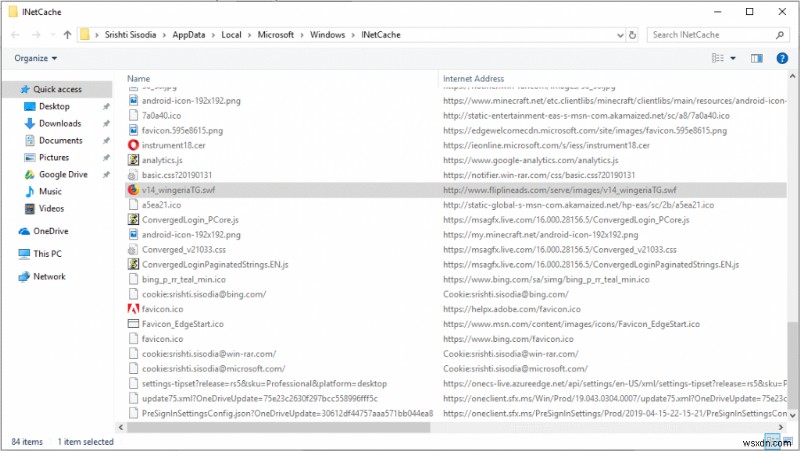Select the Adobe favicon.ico file icon
Viewport: 800px width, 451px height.
(134, 309)
